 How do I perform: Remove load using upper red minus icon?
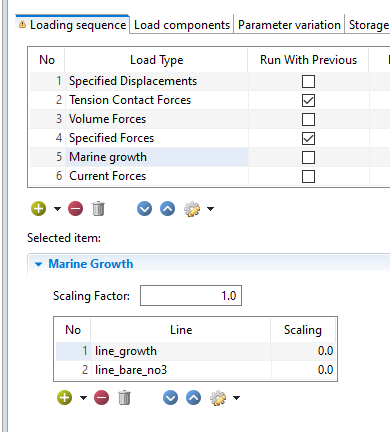(x=76, y=209)
